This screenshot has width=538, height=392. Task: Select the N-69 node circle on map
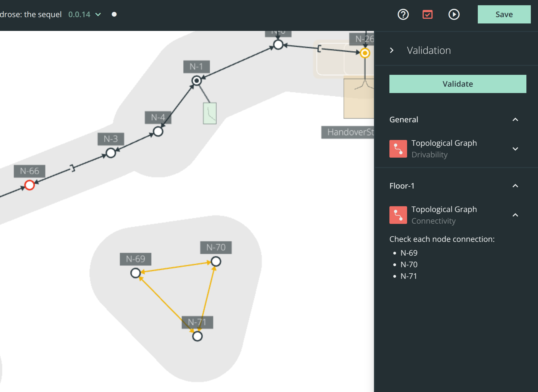pos(135,273)
